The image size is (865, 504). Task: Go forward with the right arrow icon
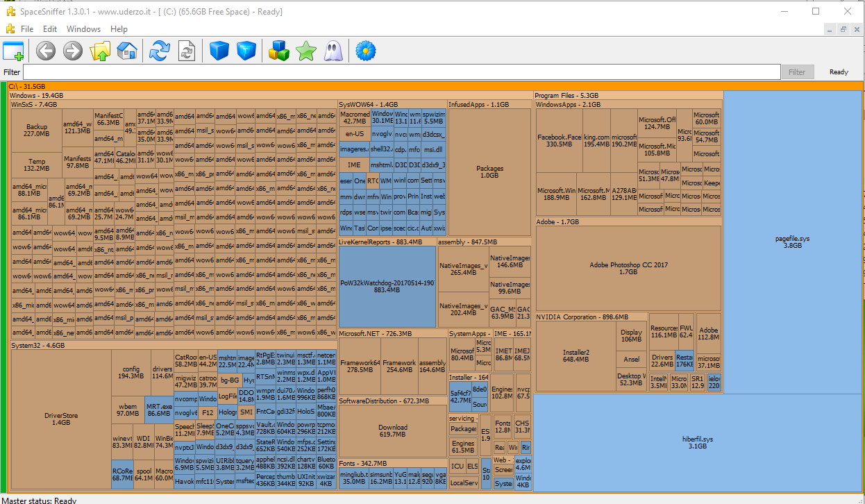73,51
